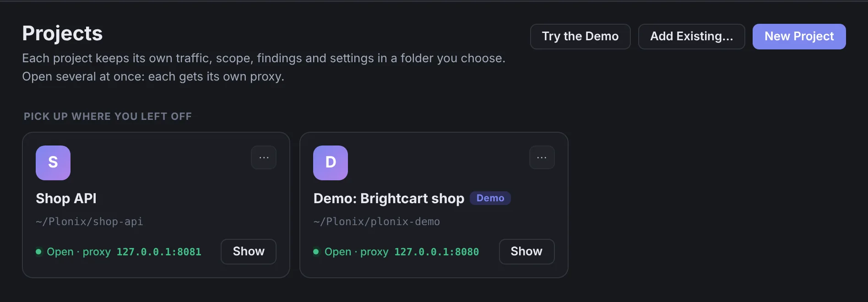This screenshot has height=302, width=868.
Task: Open the Add Existing... project dialog
Action: [x=691, y=37]
